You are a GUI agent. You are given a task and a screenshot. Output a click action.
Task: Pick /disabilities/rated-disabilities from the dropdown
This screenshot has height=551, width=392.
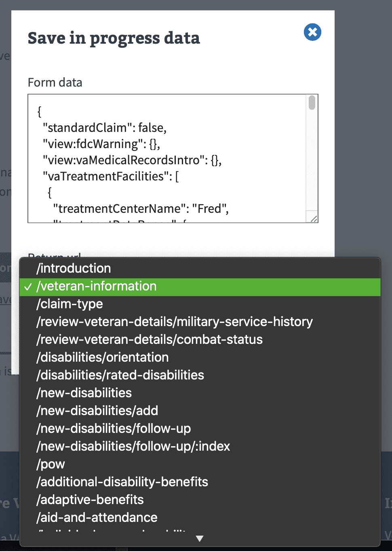[x=120, y=375]
